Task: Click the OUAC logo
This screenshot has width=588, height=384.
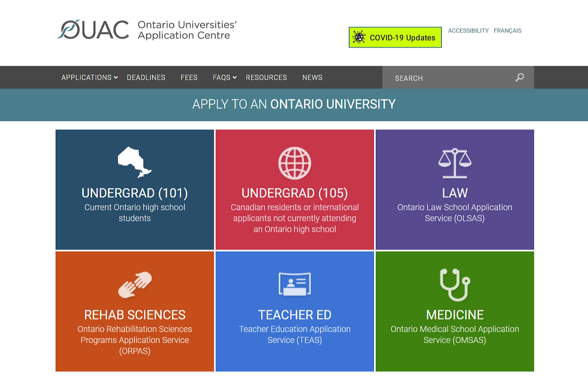Action: click(93, 29)
